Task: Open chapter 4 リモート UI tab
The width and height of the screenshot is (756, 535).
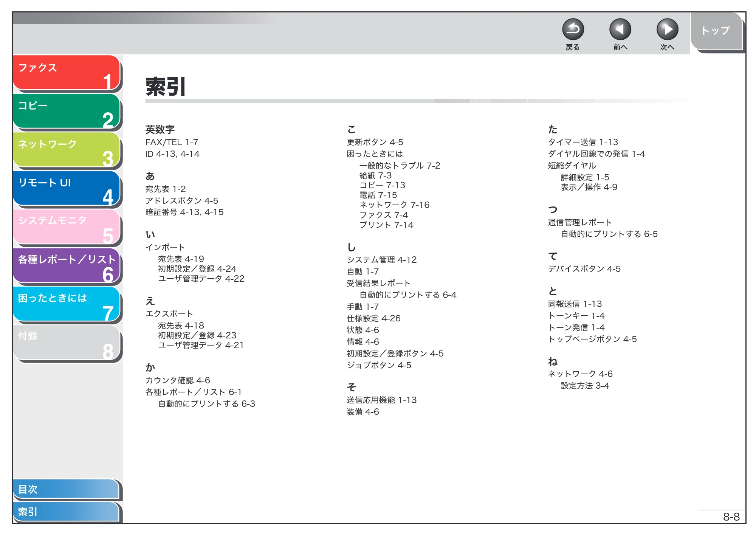Action: point(67,188)
